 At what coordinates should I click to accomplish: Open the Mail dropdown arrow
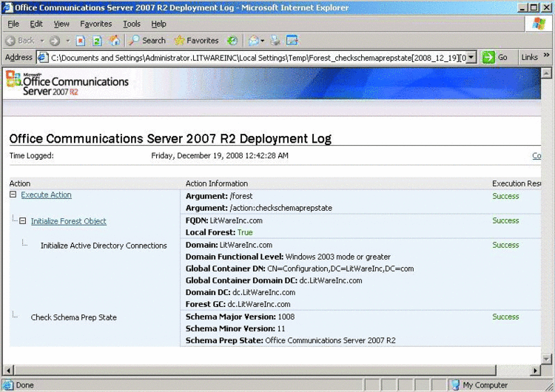tap(262, 41)
